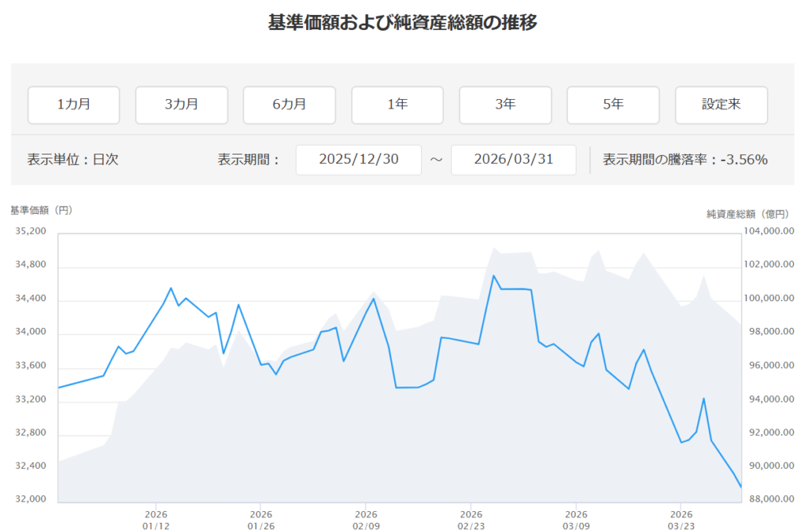Switch chart range to 3カ月
Screen dimensions: 812x530
(x=182, y=105)
